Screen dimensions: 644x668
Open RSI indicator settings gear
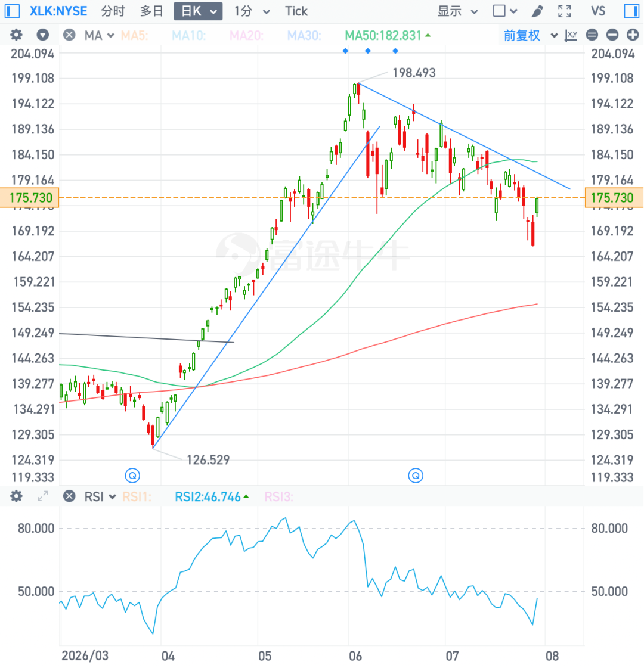16,496
